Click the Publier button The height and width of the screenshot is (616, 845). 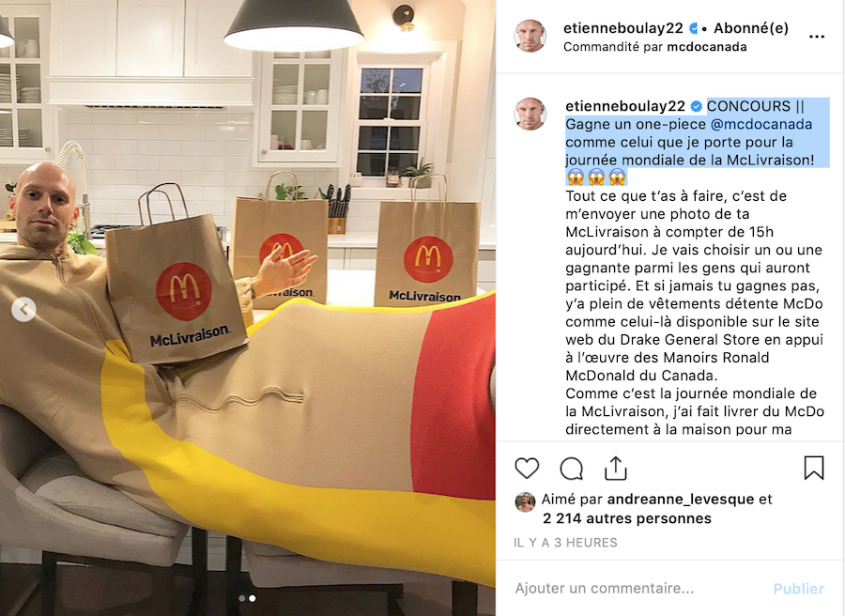pyautogui.click(x=798, y=589)
